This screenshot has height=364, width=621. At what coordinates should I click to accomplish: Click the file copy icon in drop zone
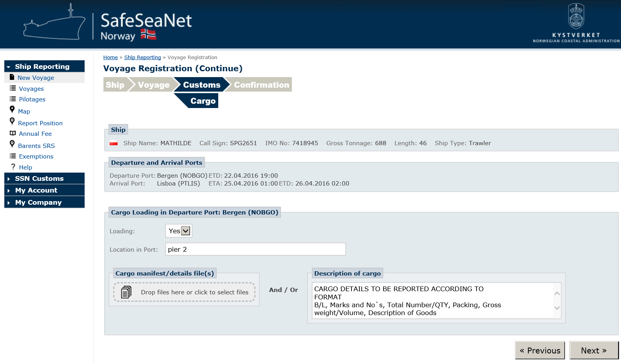pyautogui.click(x=126, y=292)
